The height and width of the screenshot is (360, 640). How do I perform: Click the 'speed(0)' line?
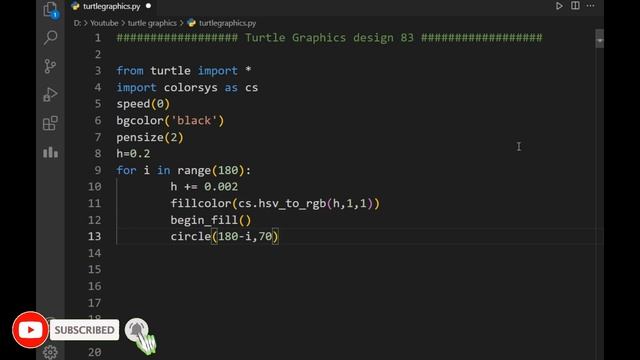point(143,104)
